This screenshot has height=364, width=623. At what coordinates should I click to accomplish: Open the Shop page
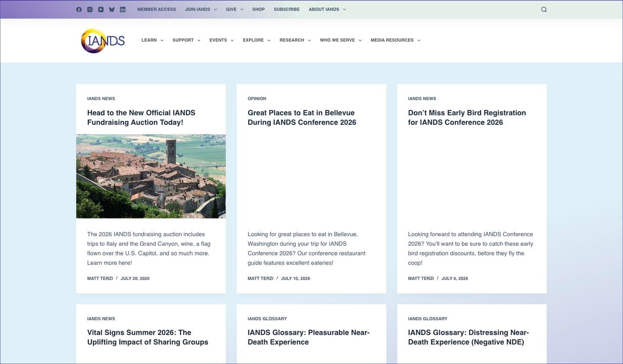click(x=258, y=9)
